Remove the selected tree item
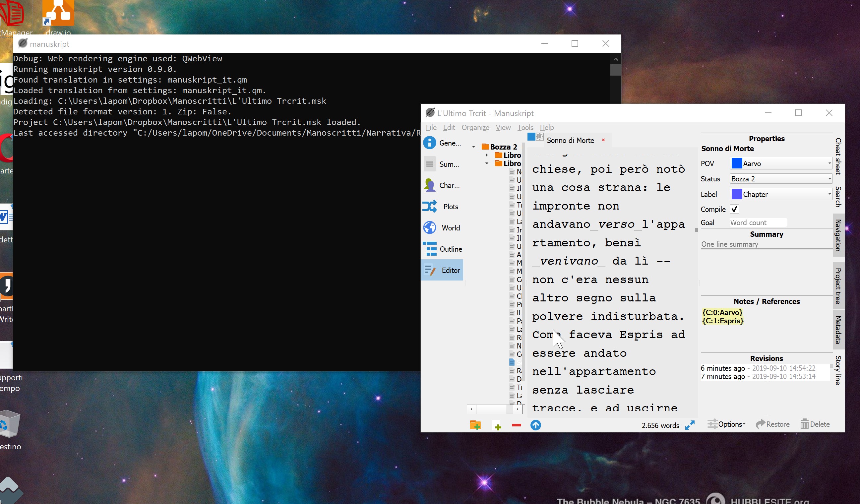Viewport: 860px width, 504px height. point(516,425)
